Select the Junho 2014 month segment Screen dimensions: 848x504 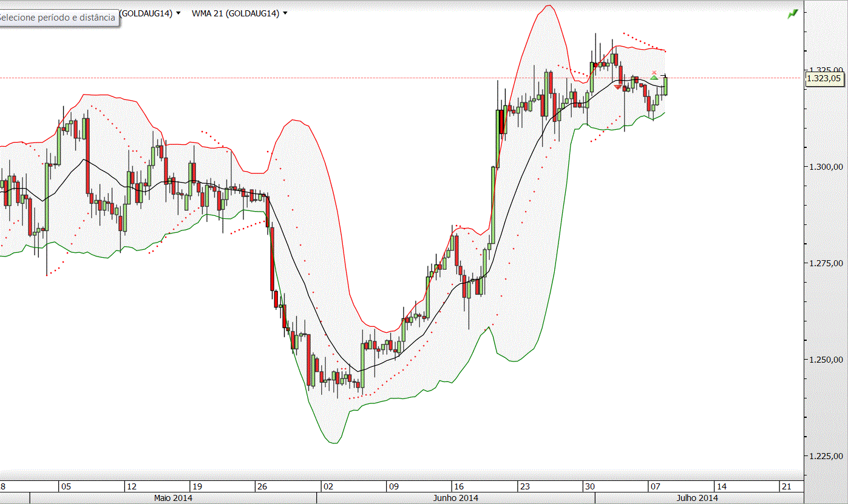[456, 498]
